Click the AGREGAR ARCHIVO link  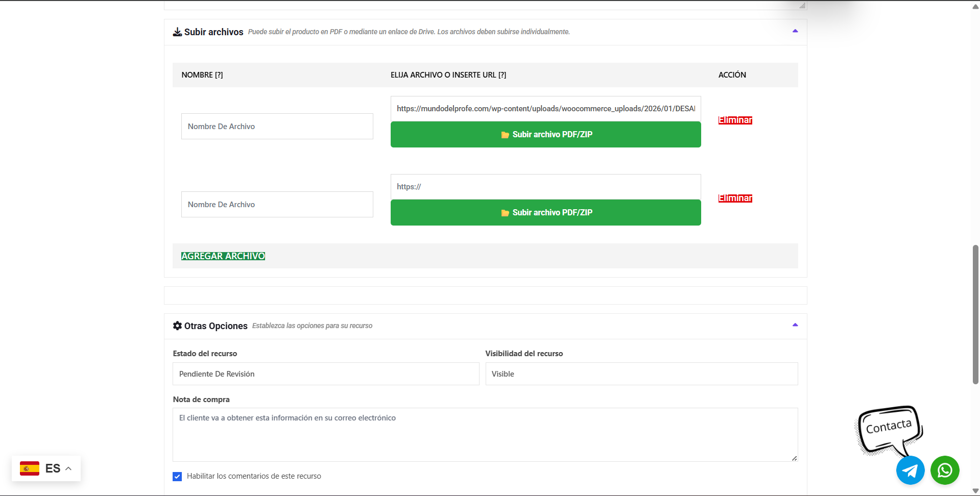pos(223,256)
